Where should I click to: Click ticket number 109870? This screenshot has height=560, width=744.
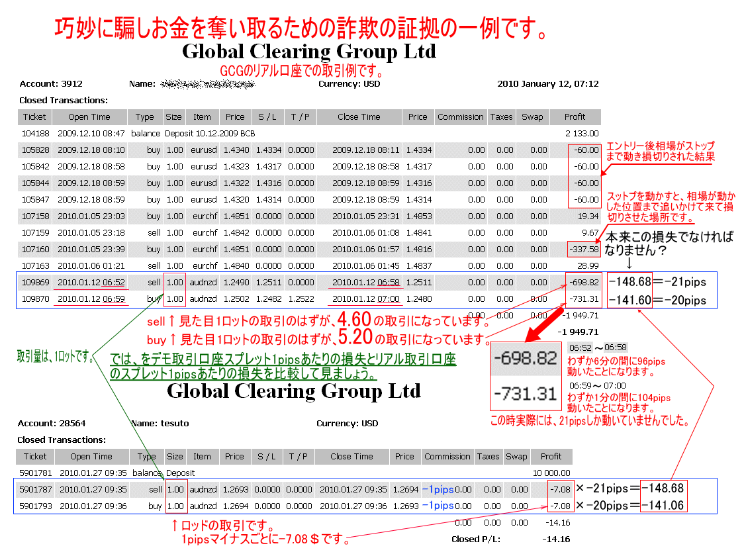click(36, 299)
